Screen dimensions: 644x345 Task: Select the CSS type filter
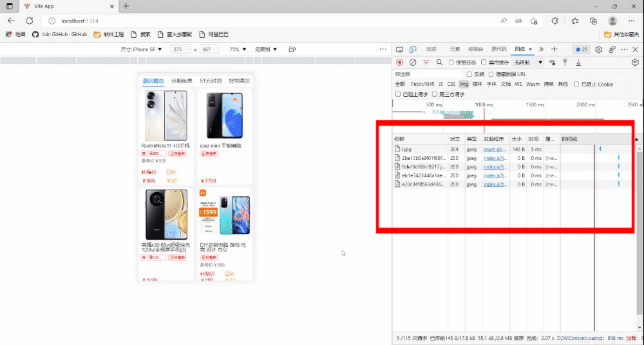451,84
